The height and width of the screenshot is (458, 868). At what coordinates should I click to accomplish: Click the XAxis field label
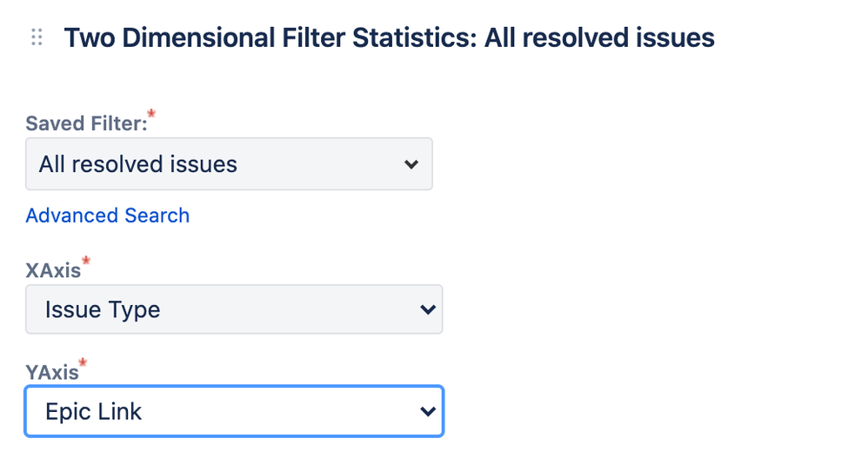coord(53,270)
